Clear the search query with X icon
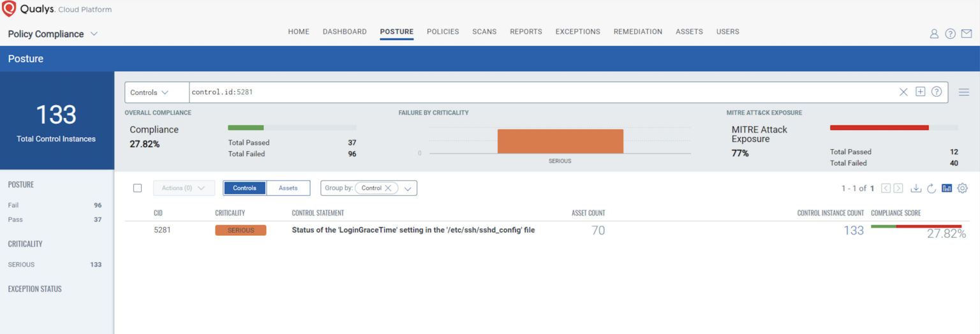This screenshot has height=334, width=980. [903, 92]
